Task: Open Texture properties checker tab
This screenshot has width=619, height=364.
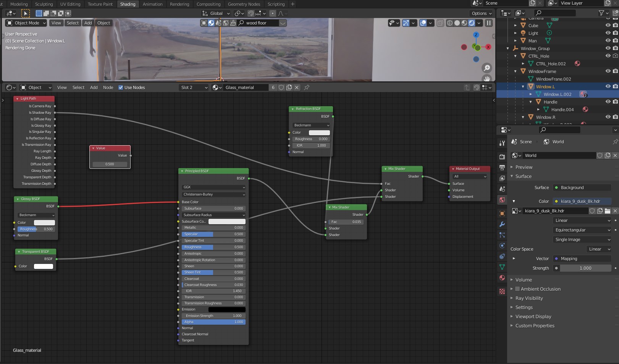Action: (502, 291)
